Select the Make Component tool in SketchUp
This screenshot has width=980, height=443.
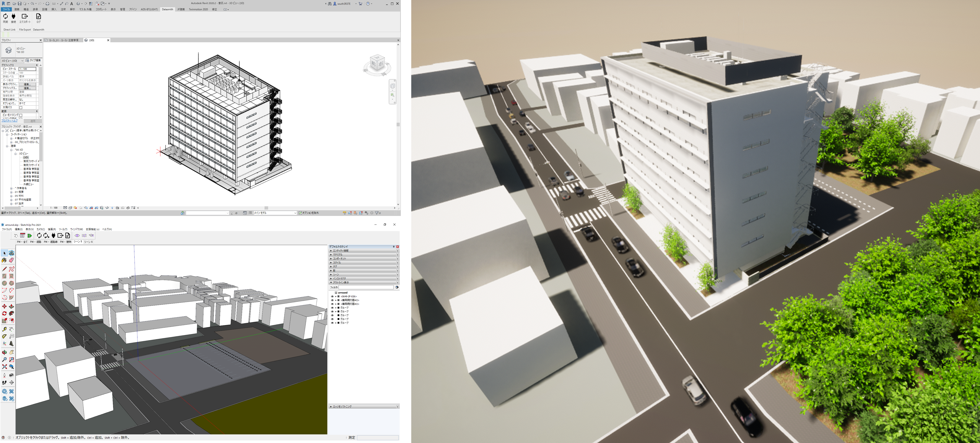click(11, 253)
